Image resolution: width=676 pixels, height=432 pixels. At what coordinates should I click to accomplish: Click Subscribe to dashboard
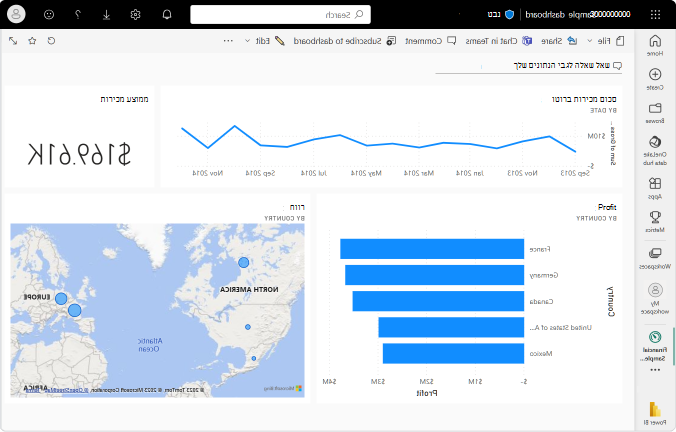[344, 41]
